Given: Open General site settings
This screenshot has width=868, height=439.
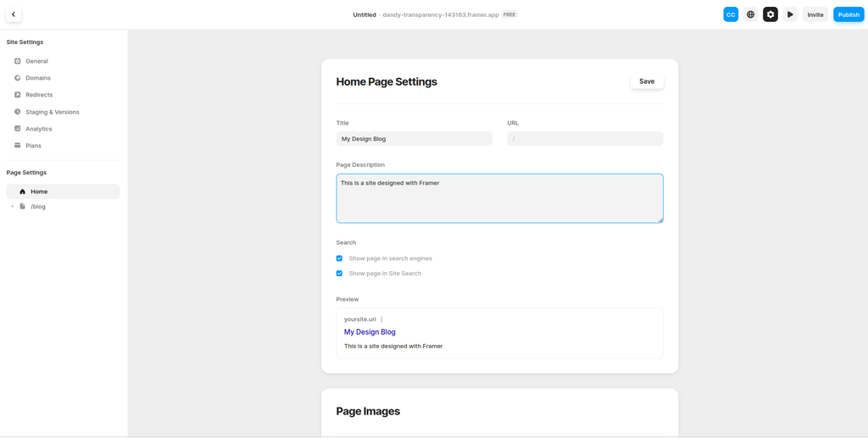Looking at the screenshot, I should pos(36,61).
